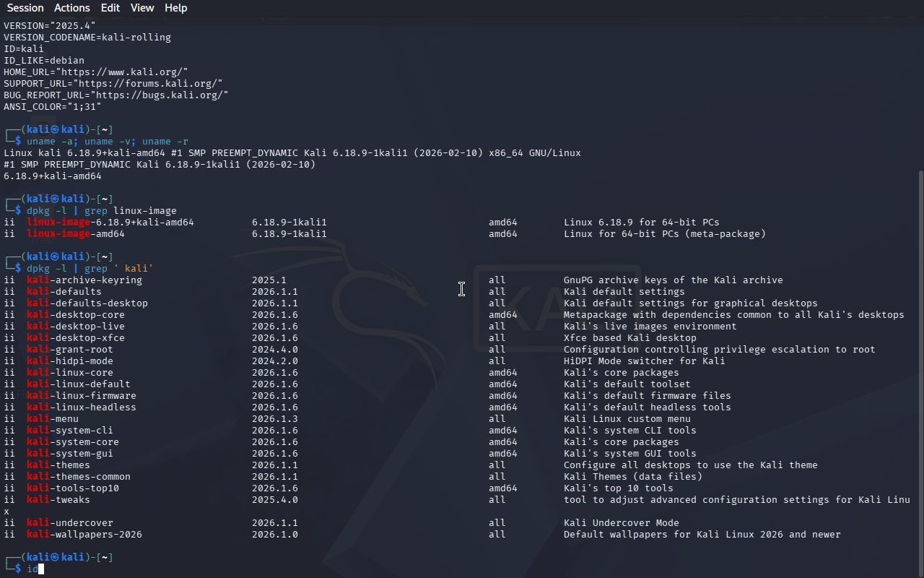Open the Actions menu
The height and width of the screenshot is (578, 924).
[x=72, y=8]
